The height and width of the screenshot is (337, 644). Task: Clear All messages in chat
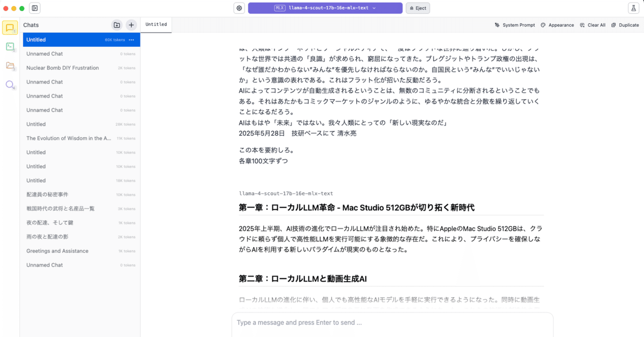[x=592, y=25]
